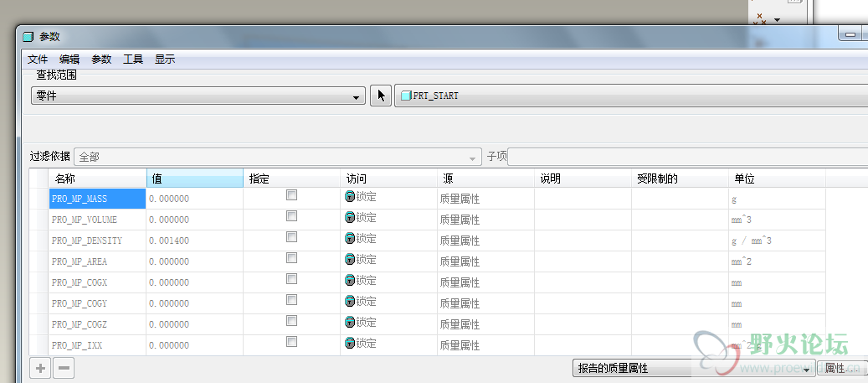Toggle 指定 checkbox for PRO_MP_VOLUME

coord(292,215)
